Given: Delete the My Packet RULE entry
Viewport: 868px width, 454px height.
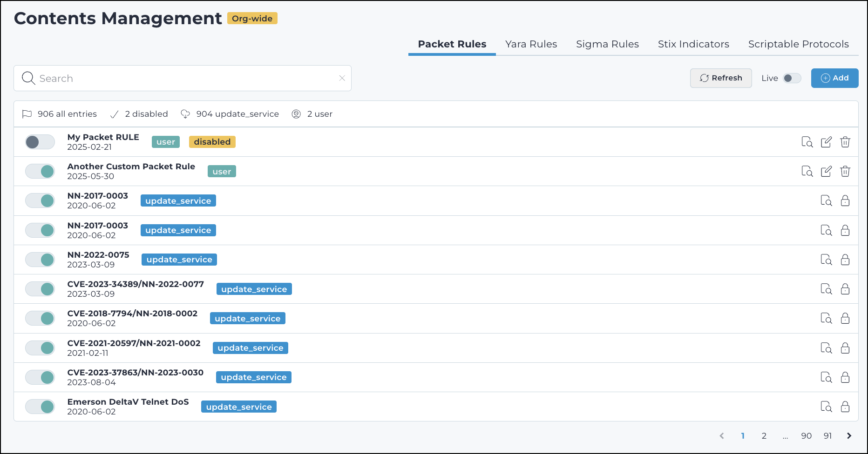Looking at the screenshot, I should coord(845,142).
